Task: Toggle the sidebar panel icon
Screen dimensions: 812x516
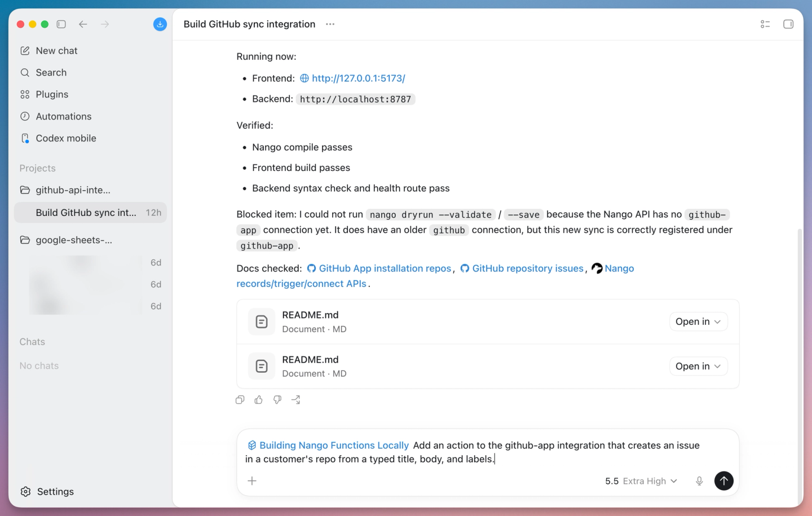Action: [x=61, y=24]
